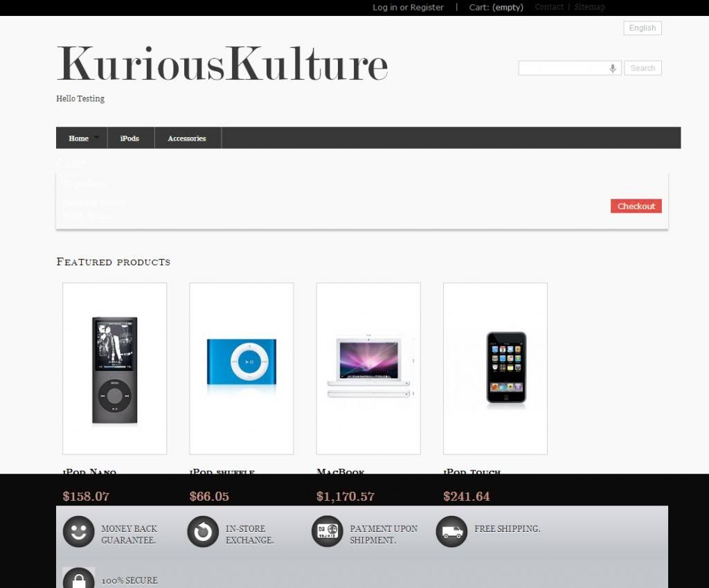The image size is (709, 588).
Task: Click the payment upon shipment icon
Action: point(327,532)
